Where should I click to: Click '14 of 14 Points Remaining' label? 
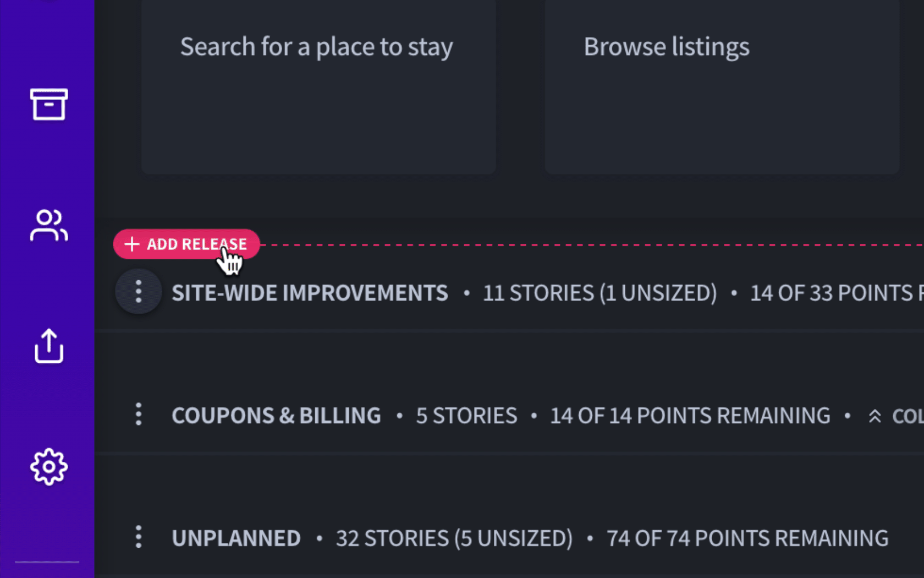(x=690, y=416)
